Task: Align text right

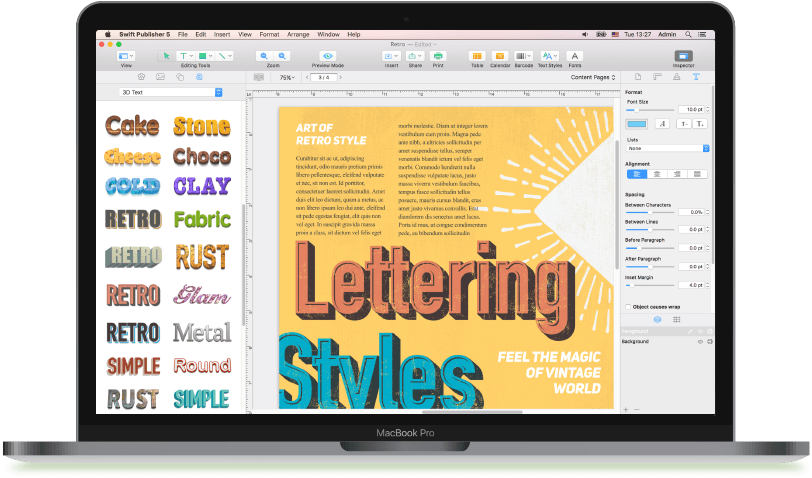Action: (677, 174)
